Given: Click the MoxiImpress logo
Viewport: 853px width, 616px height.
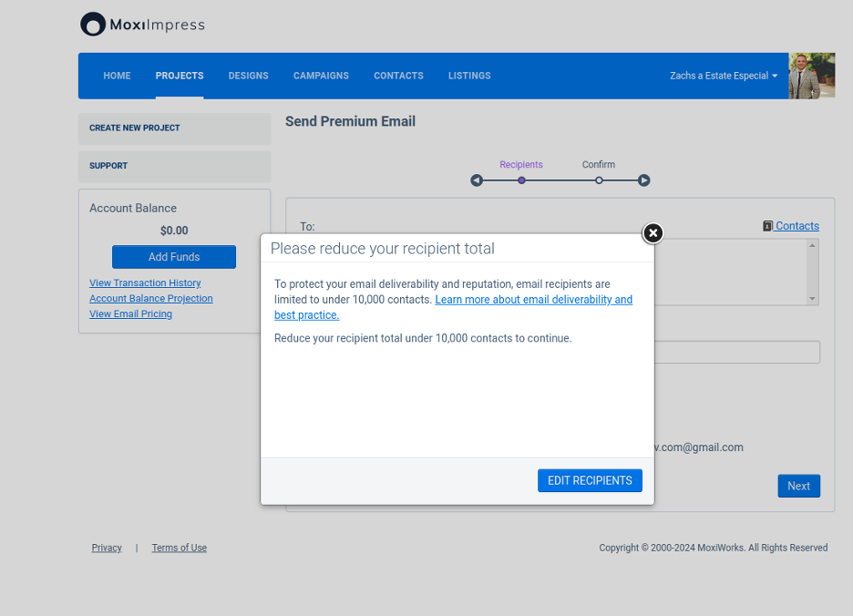Looking at the screenshot, I should 142,25.
